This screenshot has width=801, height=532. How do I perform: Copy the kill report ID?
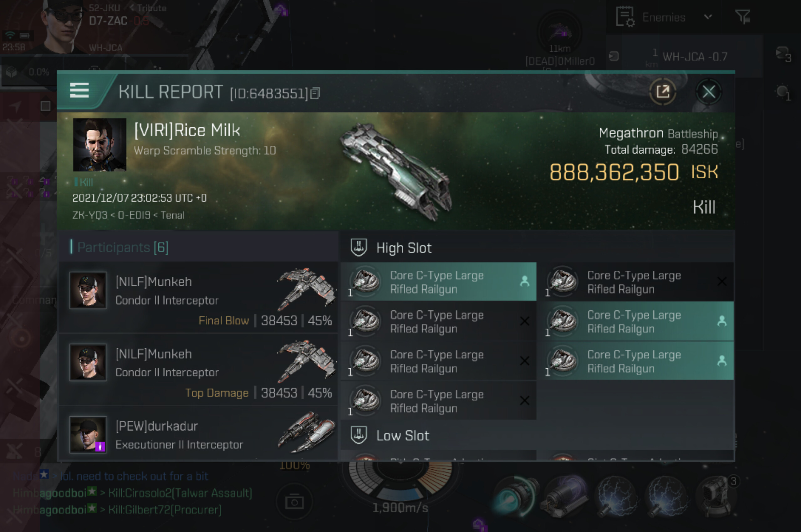[x=315, y=93]
